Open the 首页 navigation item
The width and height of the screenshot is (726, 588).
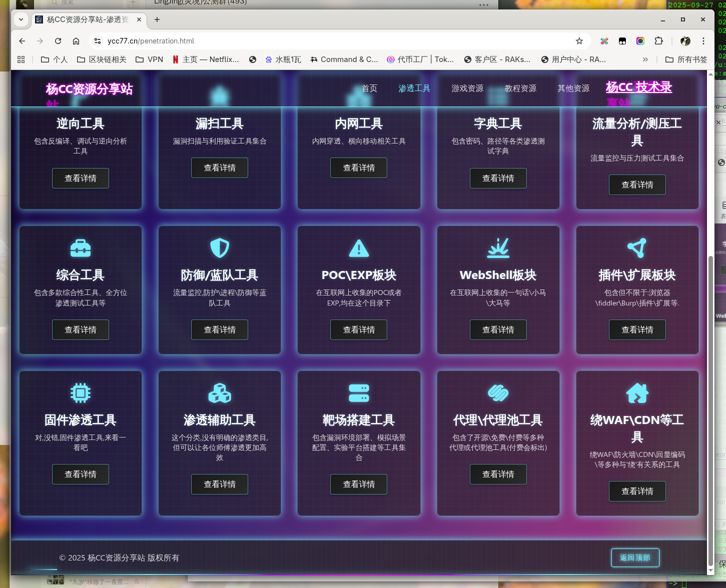click(369, 88)
